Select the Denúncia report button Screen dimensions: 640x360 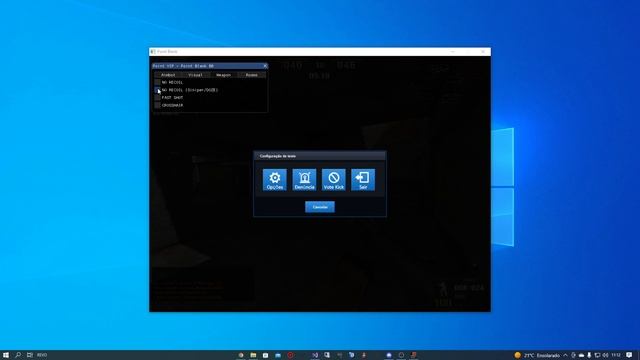point(304,180)
